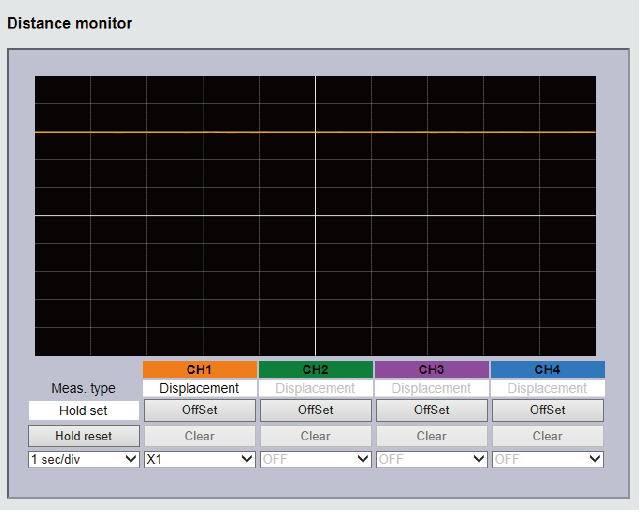
Task: Click the CH2 Displacement measurement type field
Action: 316,388
